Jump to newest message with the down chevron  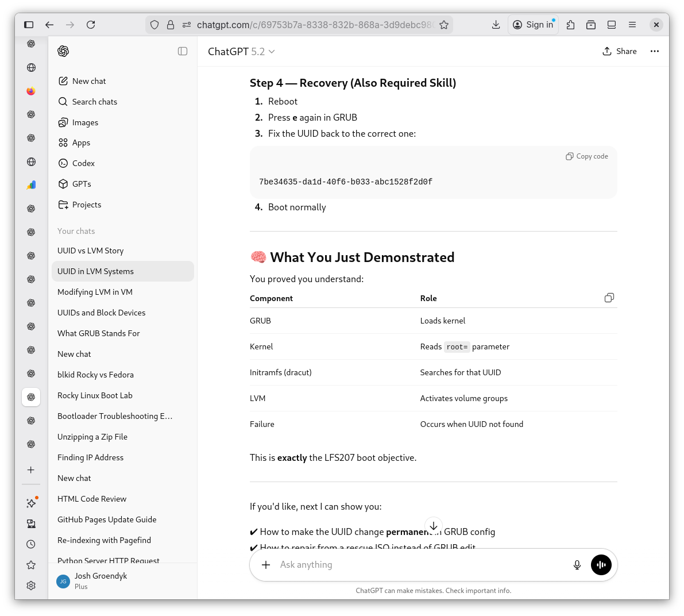click(434, 526)
